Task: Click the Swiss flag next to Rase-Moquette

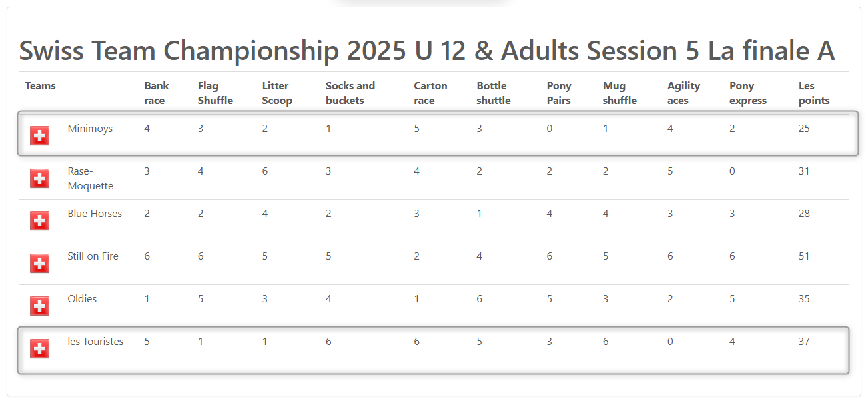Action: [x=40, y=179]
